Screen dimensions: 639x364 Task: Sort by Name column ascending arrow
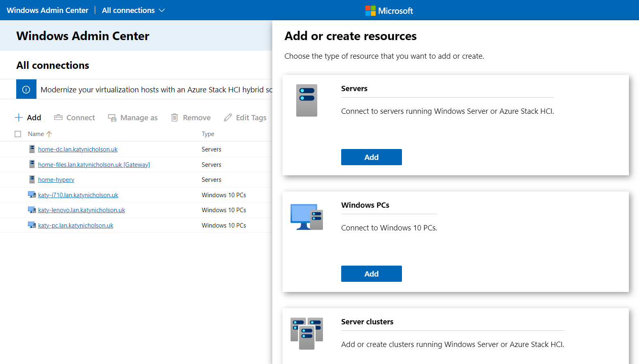click(49, 134)
